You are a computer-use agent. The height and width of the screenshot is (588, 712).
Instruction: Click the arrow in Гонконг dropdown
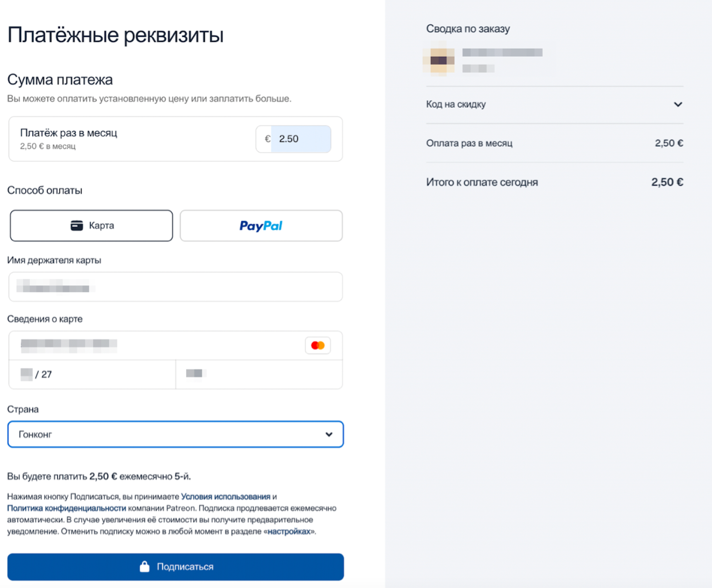pos(329,434)
